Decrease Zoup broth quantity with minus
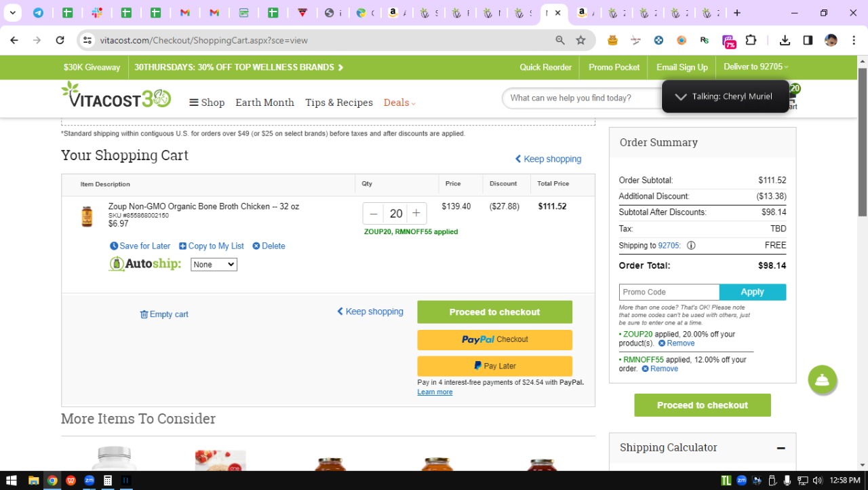The image size is (868, 490). [x=374, y=213]
